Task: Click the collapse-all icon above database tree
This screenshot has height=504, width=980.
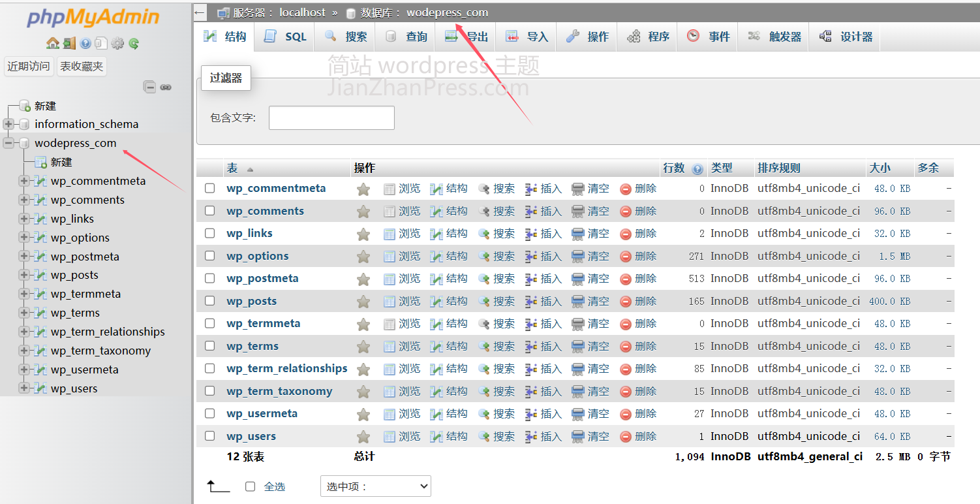Action: click(150, 87)
